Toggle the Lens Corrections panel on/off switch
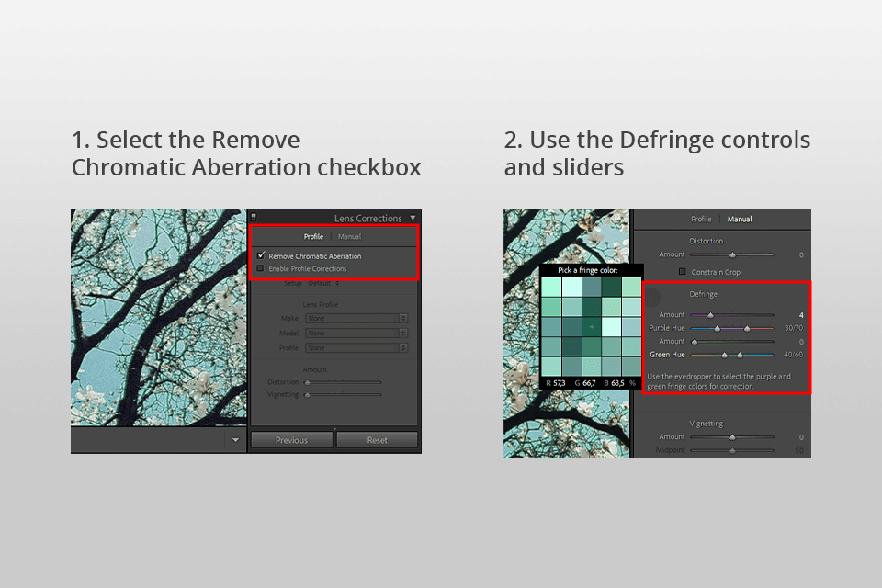This screenshot has height=588, width=882. pyautogui.click(x=254, y=217)
